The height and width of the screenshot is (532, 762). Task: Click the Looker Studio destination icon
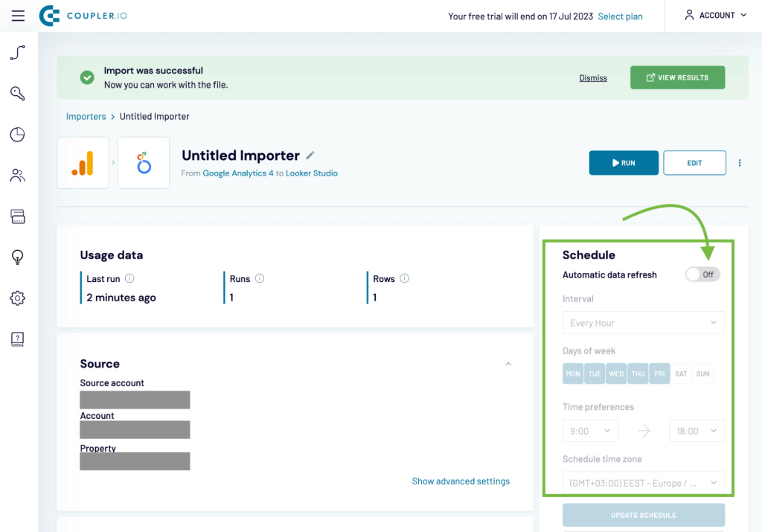pyautogui.click(x=143, y=162)
